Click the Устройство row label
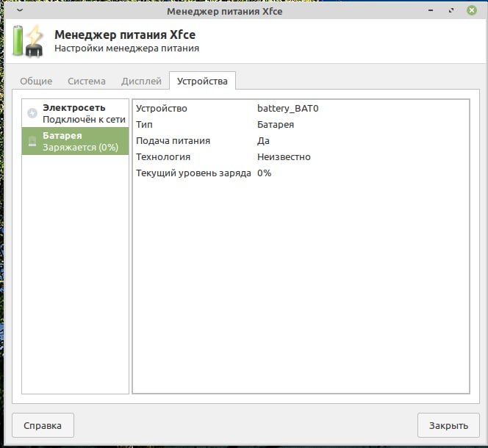The width and height of the screenshot is (488, 448). 162,109
